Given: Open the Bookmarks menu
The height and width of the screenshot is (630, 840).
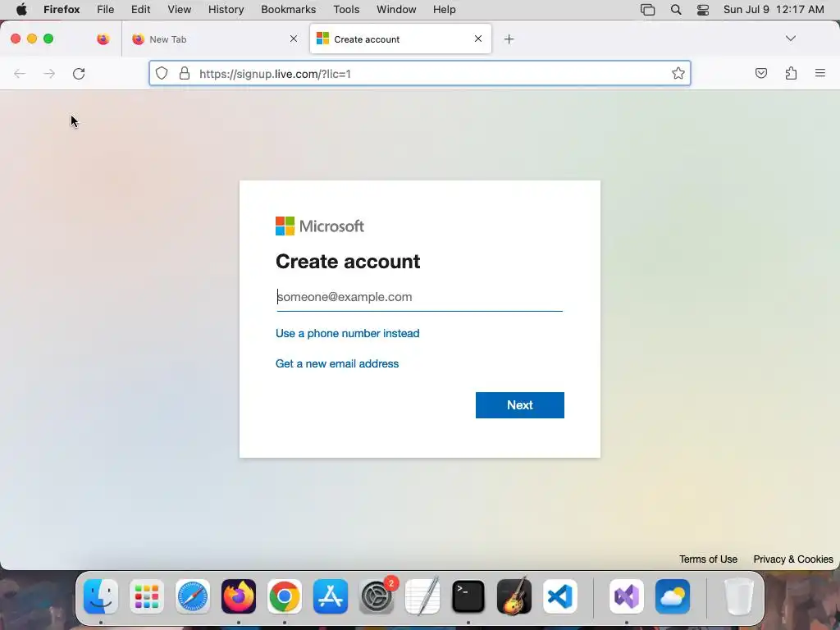Looking at the screenshot, I should [x=288, y=10].
